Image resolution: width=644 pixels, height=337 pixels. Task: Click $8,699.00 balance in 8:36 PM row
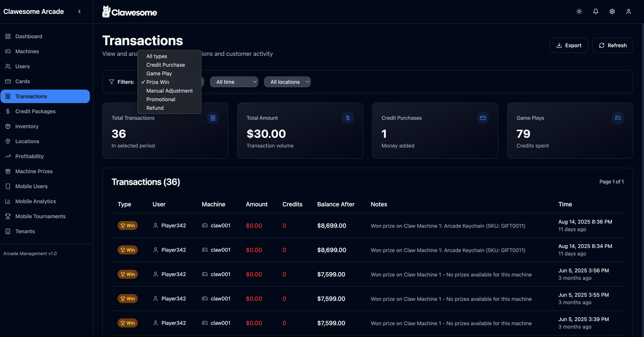(332, 225)
